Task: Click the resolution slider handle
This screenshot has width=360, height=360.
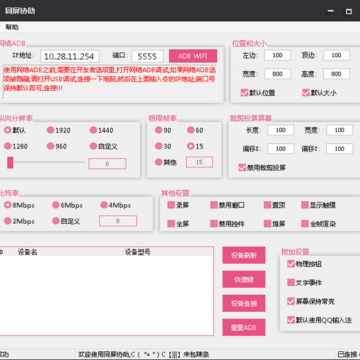Action: [10, 162]
